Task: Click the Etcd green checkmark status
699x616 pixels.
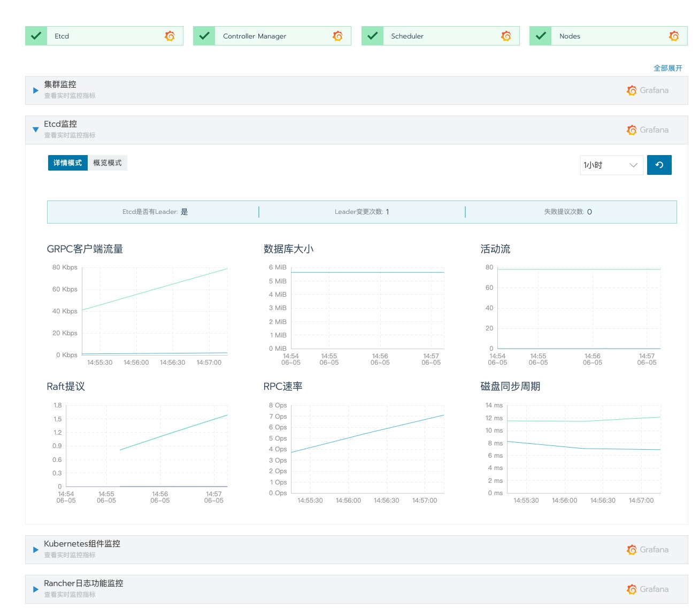Action: pyautogui.click(x=36, y=36)
